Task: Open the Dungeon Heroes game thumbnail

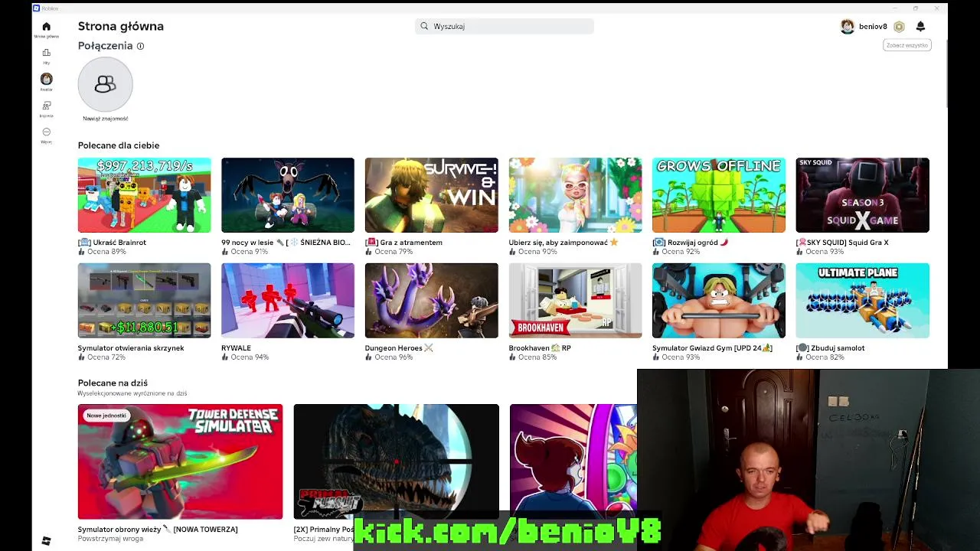Action: [x=431, y=301]
